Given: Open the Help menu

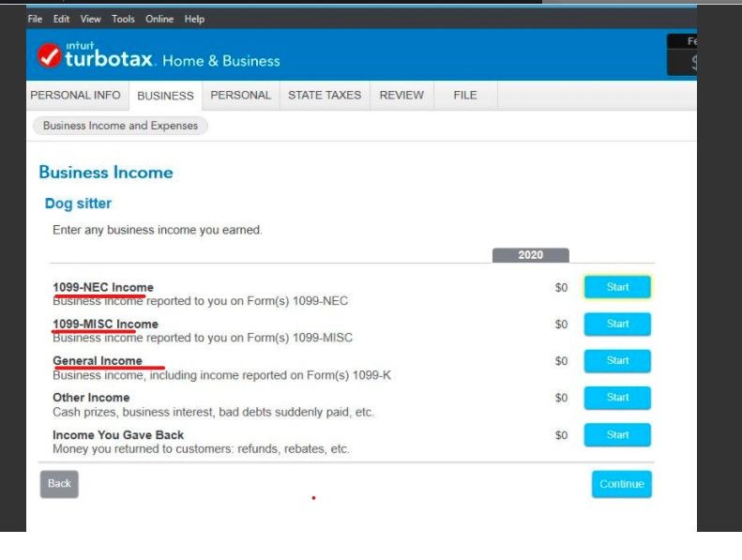Looking at the screenshot, I should 194,19.
